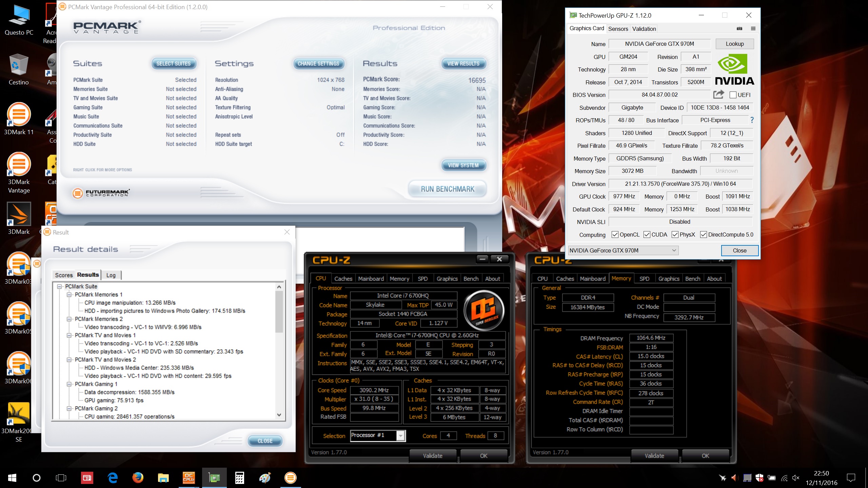The image size is (868, 488).
Task: Collapse PCMark Gaming 1 node
Action: pyautogui.click(x=69, y=384)
